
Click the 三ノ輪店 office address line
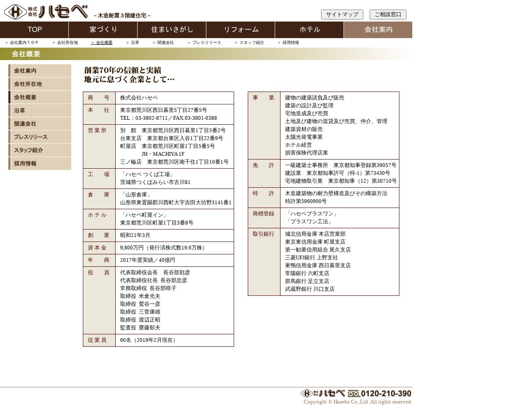[x=174, y=162]
